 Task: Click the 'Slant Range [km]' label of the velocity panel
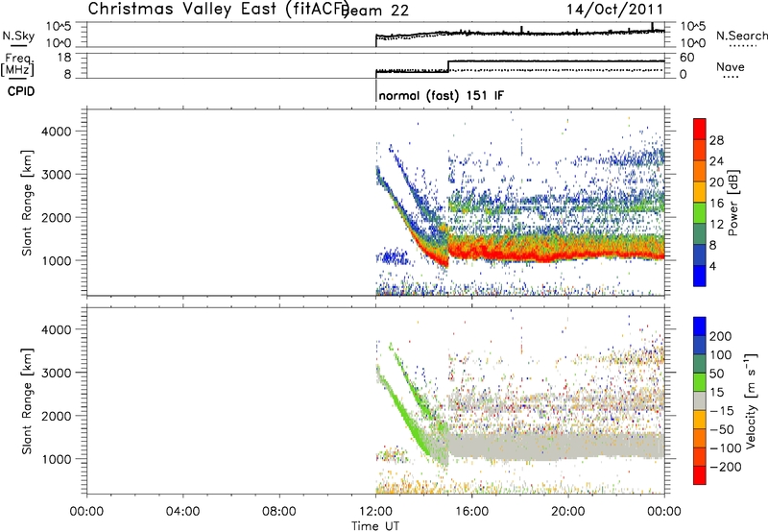pos(27,401)
